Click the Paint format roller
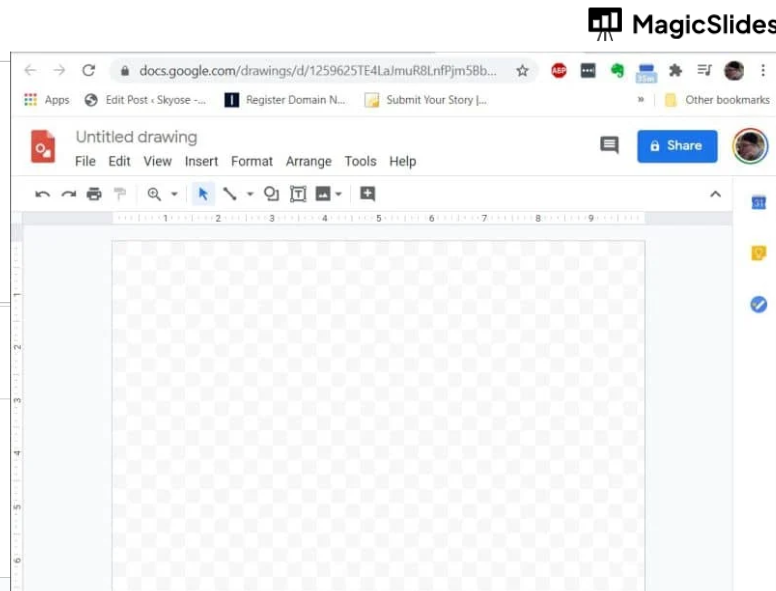The width and height of the screenshot is (776, 591). click(x=120, y=194)
